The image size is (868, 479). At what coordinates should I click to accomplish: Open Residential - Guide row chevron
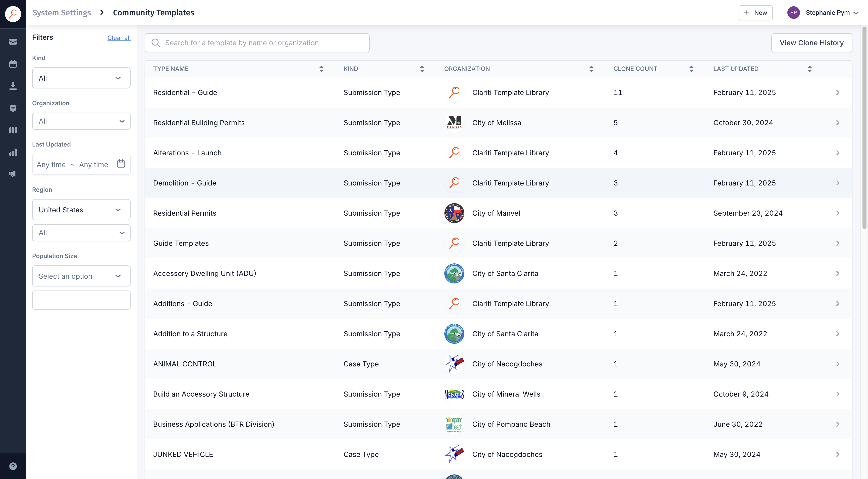point(838,93)
